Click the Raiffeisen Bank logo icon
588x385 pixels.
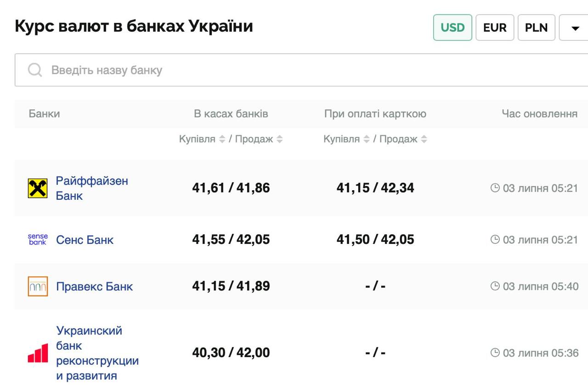[x=38, y=188]
